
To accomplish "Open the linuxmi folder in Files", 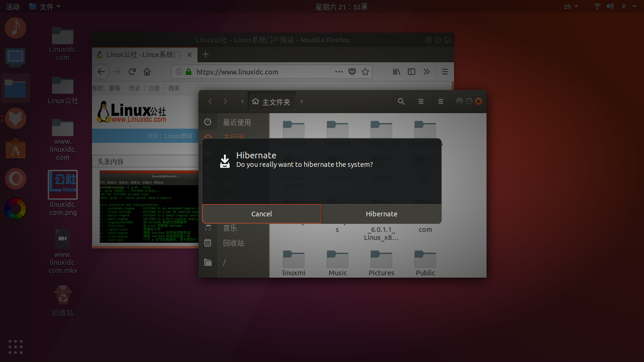I will (294, 263).
